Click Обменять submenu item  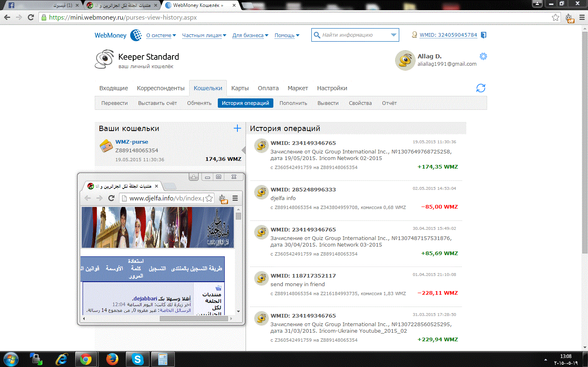[199, 103]
